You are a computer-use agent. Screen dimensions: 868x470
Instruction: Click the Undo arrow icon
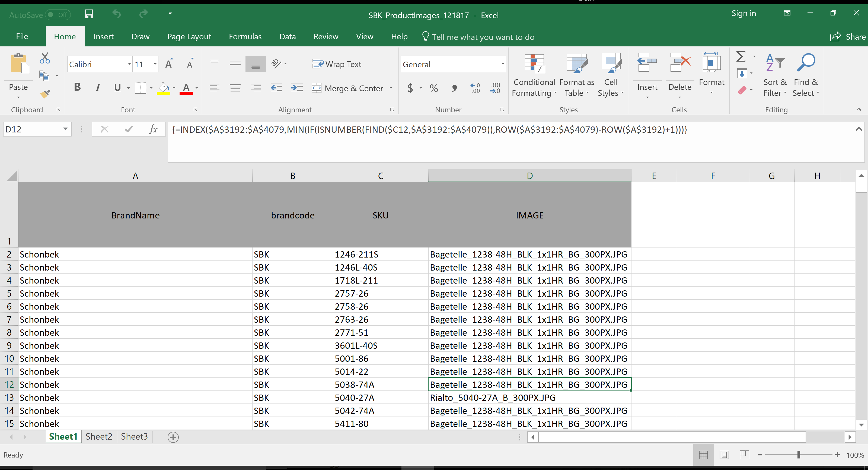coord(117,14)
